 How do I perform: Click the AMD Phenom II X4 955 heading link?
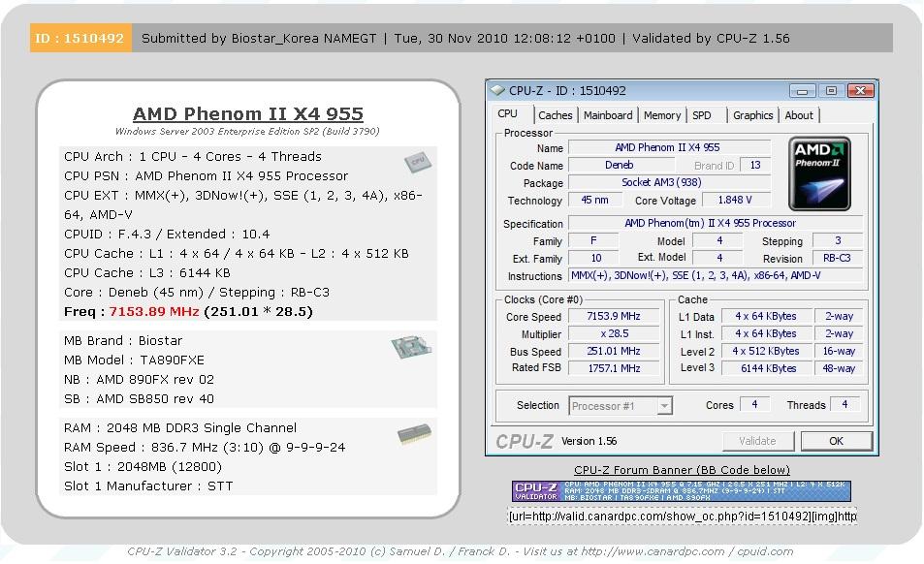click(x=248, y=113)
